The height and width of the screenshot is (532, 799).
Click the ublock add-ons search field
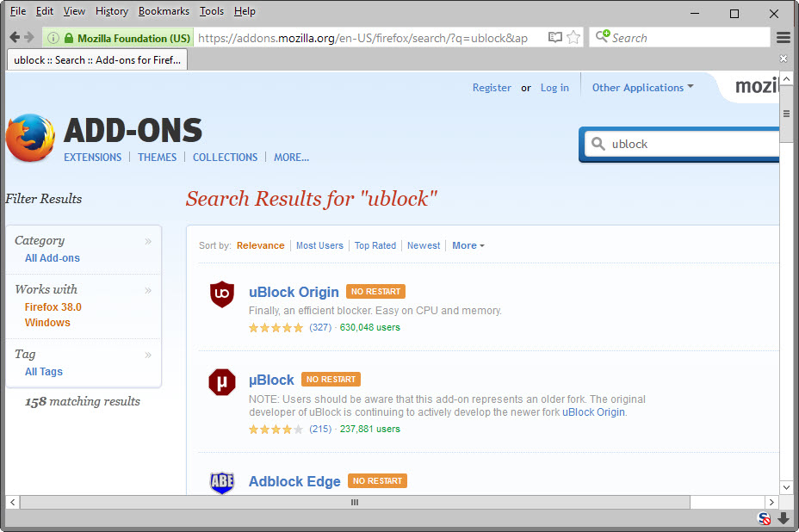(683, 145)
